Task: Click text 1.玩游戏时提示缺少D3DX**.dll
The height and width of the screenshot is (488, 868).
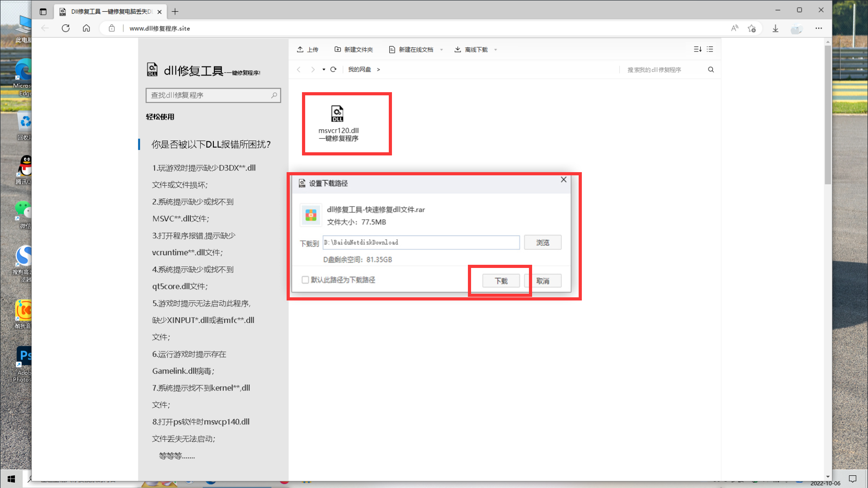Action: pos(204,168)
